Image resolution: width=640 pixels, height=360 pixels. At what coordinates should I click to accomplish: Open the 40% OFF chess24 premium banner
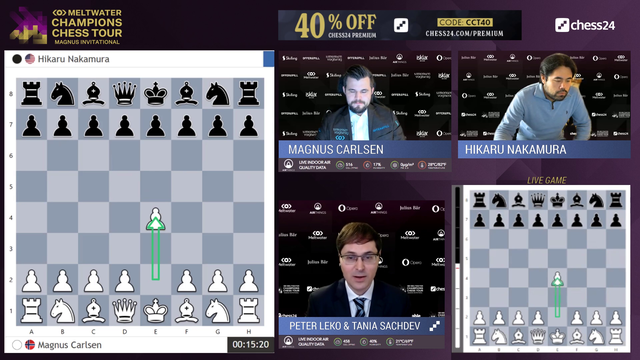[x=400, y=25]
